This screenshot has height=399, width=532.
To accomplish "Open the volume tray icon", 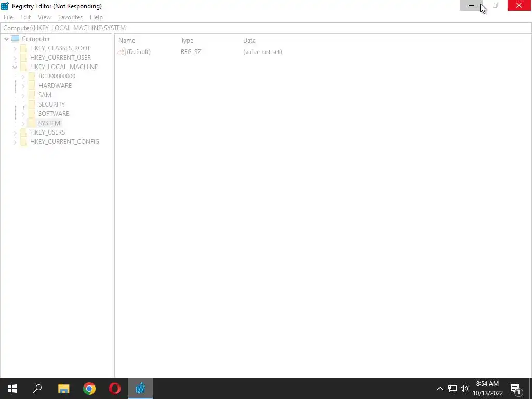I will click(464, 389).
